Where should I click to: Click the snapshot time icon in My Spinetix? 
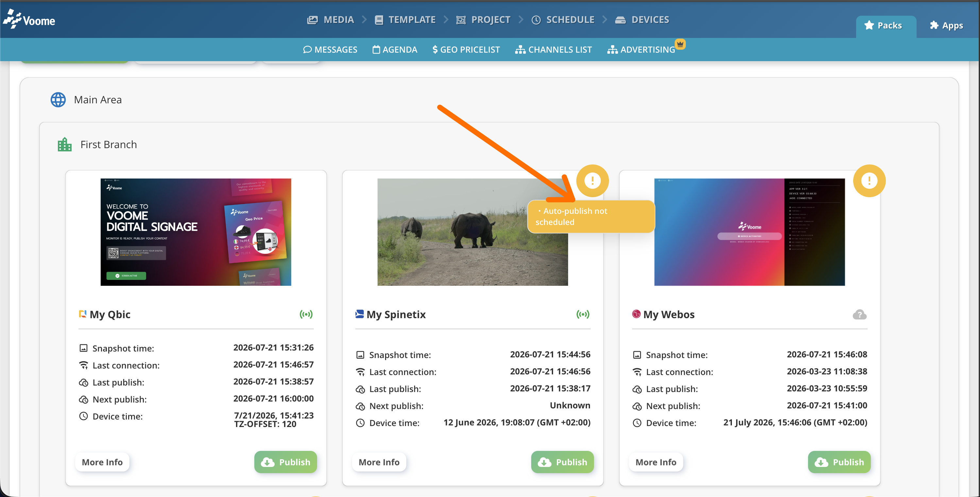[x=360, y=355]
